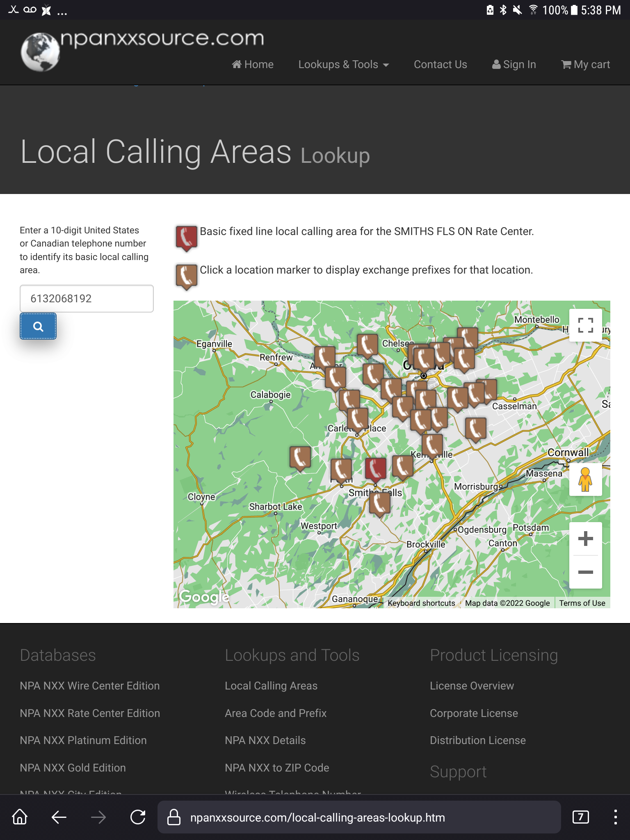The width and height of the screenshot is (630, 840).
Task: Open NPA NXX Wire Center Edition link
Action: pyautogui.click(x=90, y=686)
